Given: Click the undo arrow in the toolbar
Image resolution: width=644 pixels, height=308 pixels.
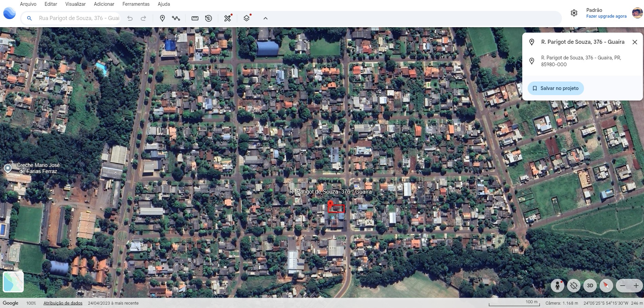Looking at the screenshot, I should tap(130, 18).
